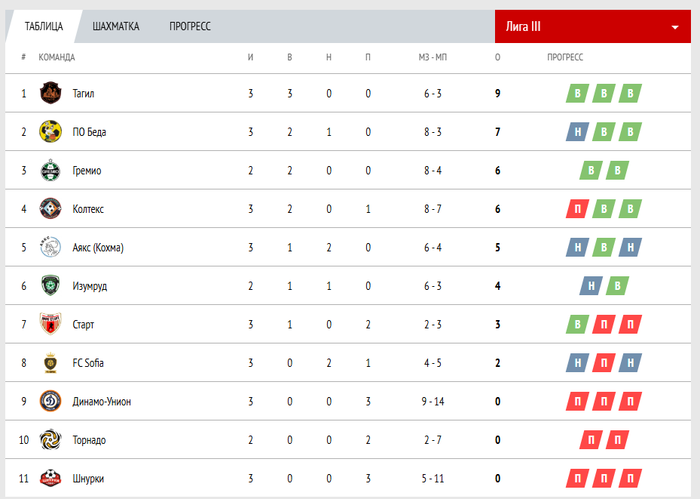
Task: Click the Изумруд team logo
Action: (50, 286)
